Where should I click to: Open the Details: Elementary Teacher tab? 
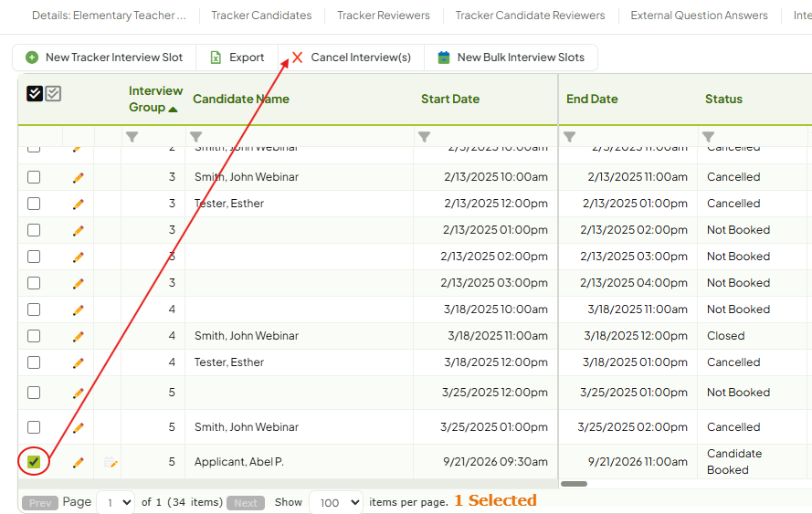pos(109,16)
